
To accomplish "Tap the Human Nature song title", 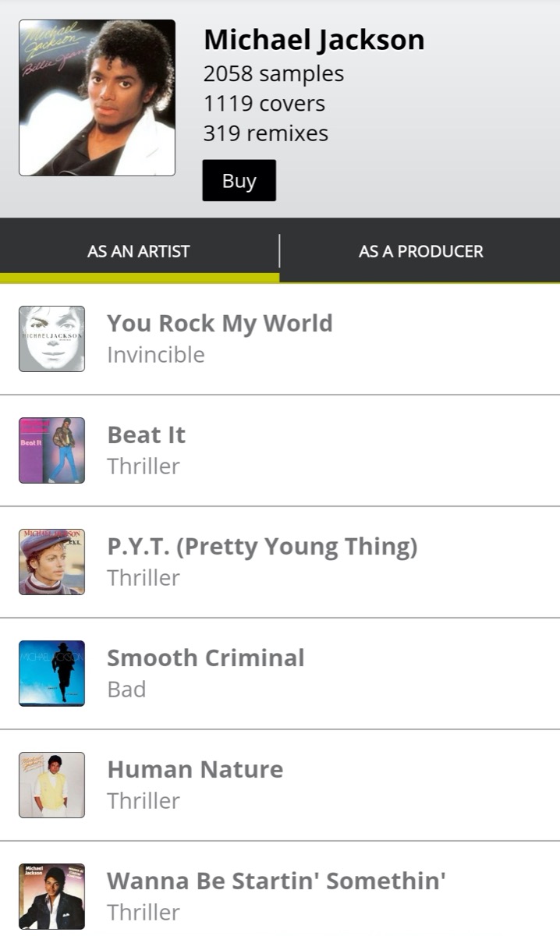I will point(195,769).
